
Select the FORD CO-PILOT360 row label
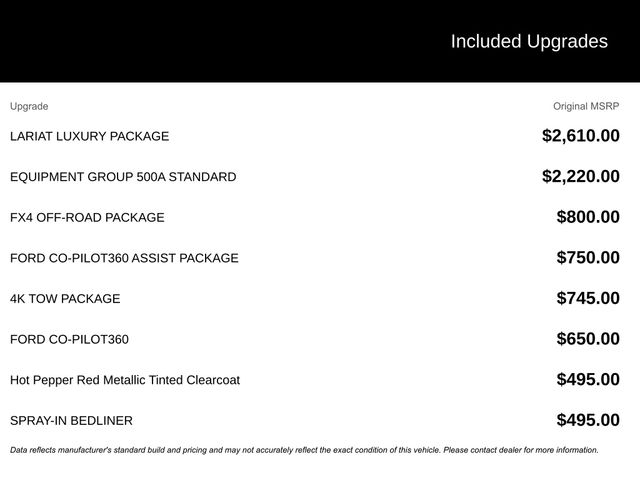pyautogui.click(x=69, y=339)
